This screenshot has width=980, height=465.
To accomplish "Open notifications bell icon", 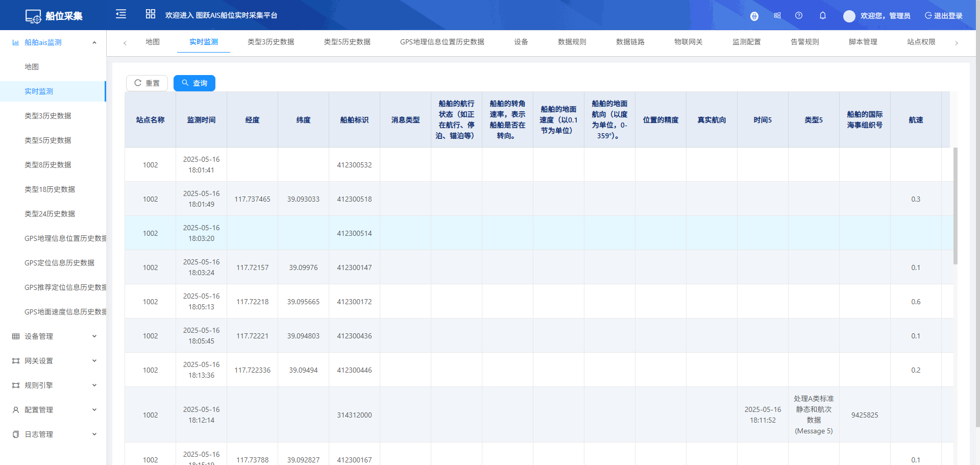I will coord(823,16).
